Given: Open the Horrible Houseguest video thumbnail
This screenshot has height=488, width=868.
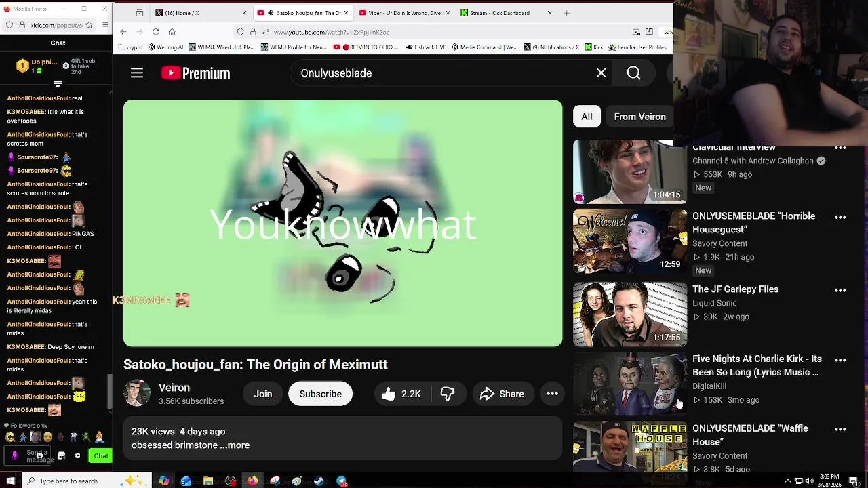Looking at the screenshot, I should click(x=630, y=241).
